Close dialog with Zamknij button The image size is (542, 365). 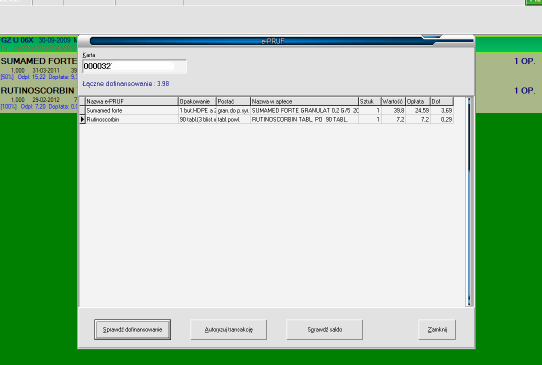click(x=437, y=329)
